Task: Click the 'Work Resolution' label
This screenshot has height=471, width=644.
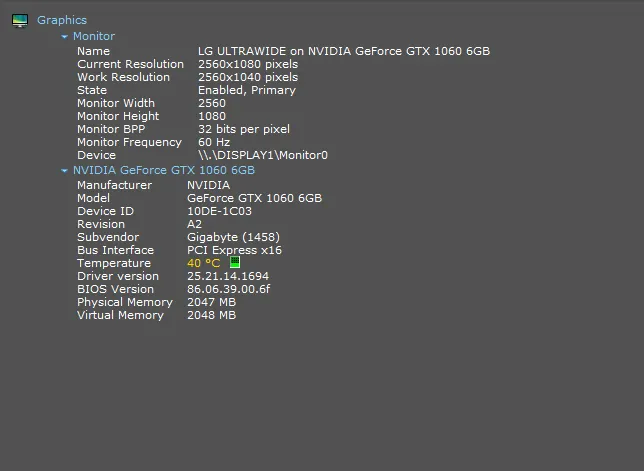Action: tap(124, 77)
